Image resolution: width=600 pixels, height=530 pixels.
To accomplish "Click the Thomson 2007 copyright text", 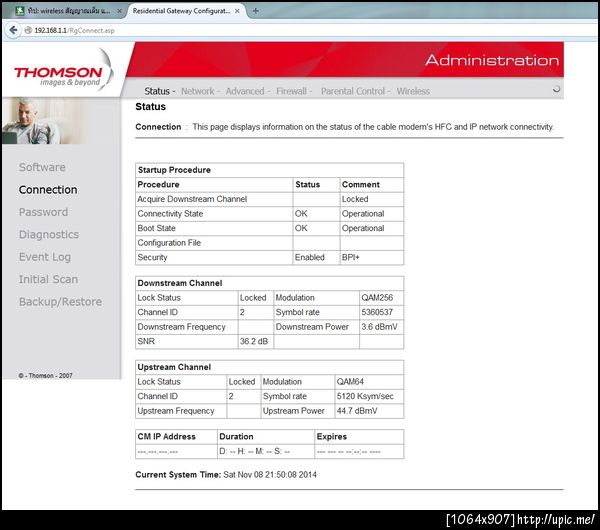I will [45, 375].
